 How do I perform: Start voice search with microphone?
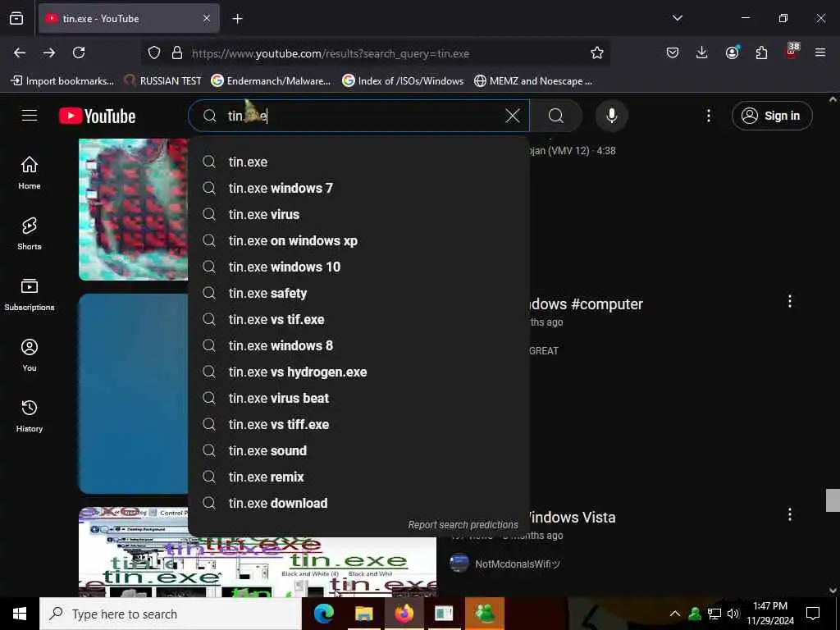612,116
